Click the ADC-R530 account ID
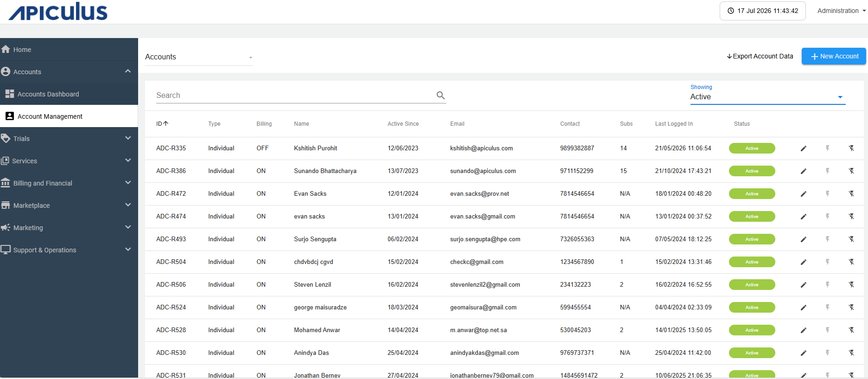Viewport: 868px width, 379px height. pos(171,353)
